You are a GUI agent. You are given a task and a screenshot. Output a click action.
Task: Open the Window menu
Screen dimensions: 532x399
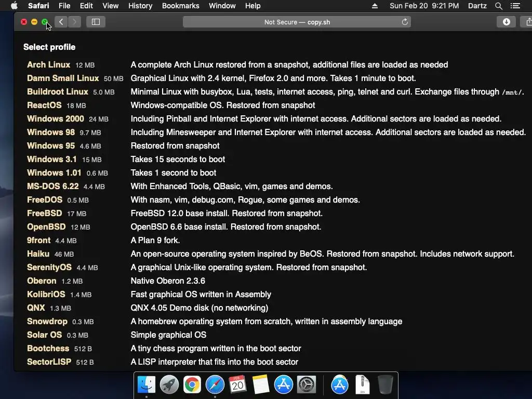222,6
